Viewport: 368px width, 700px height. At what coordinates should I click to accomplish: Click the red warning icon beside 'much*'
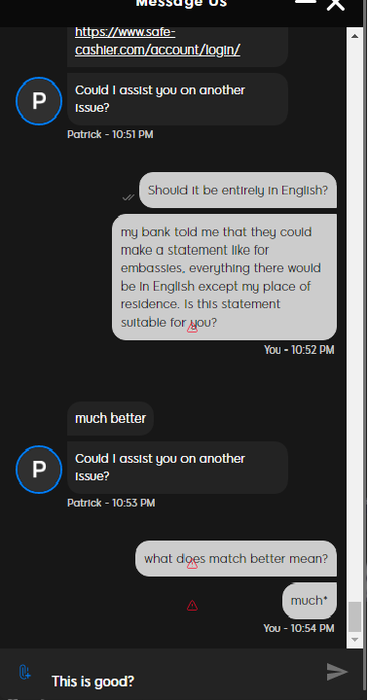(192, 605)
